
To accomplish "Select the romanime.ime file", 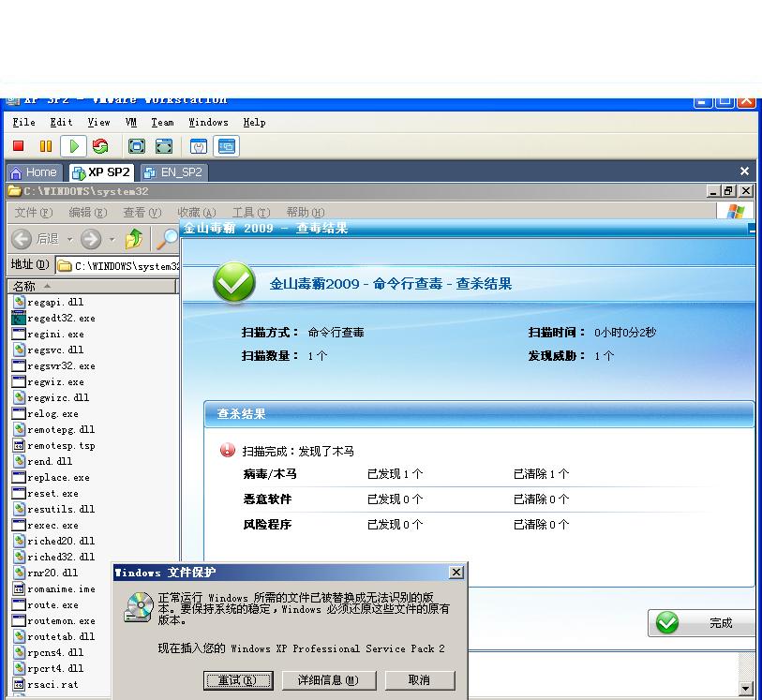I will click(x=54, y=588).
